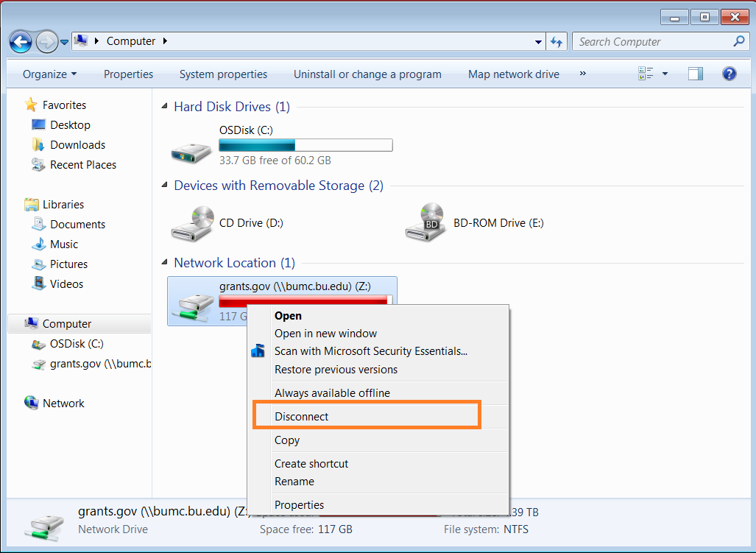Select Computer in the navigation pane

click(x=80, y=323)
